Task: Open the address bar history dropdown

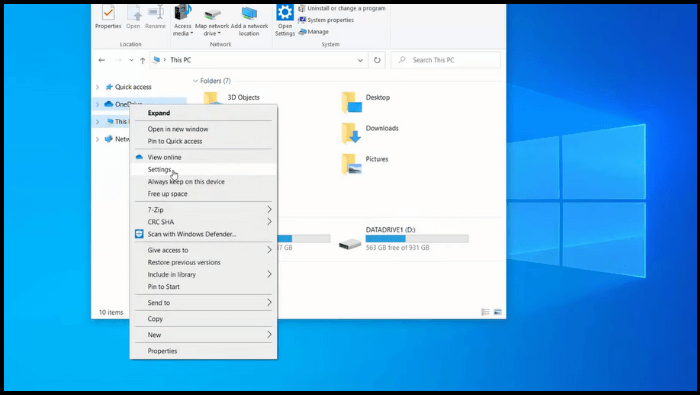Action: click(360, 60)
